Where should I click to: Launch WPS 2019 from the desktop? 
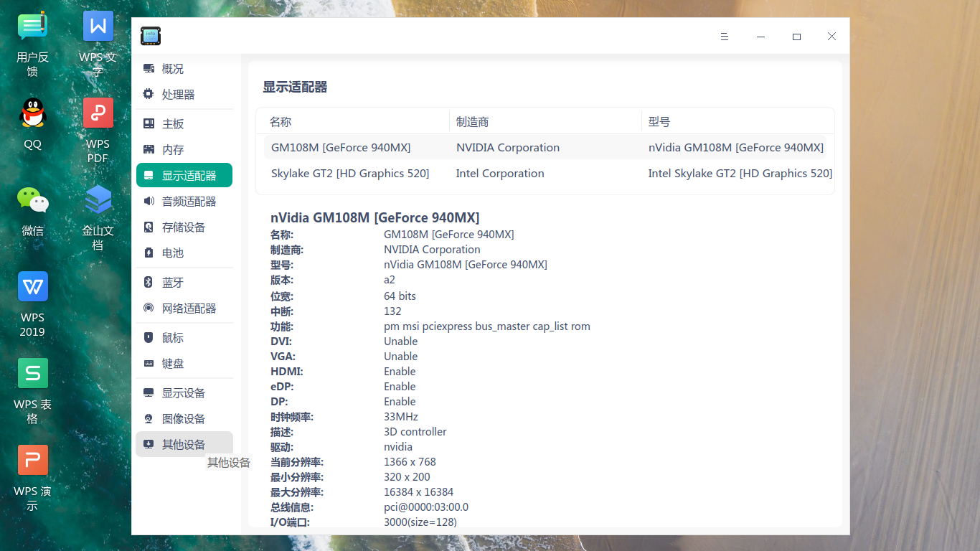pos(32,286)
